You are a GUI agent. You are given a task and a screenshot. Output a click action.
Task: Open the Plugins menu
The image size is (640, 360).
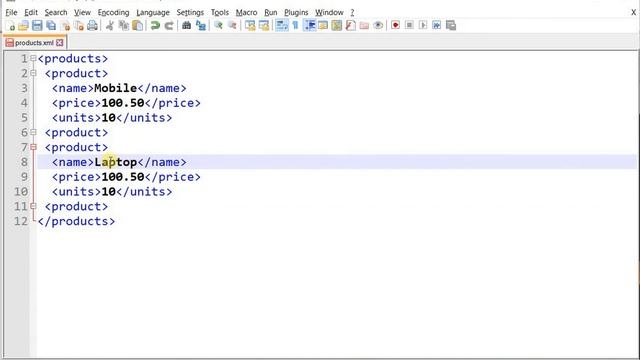(296, 13)
